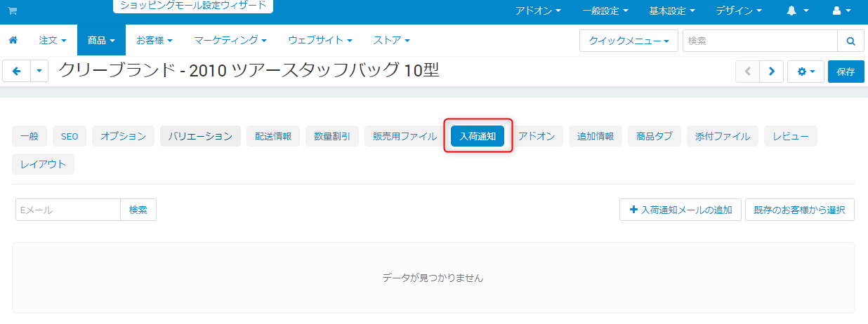The height and width of the screenshot is (324, 868).
Task: Open the ストア menu
Action: tap(392, 41)
